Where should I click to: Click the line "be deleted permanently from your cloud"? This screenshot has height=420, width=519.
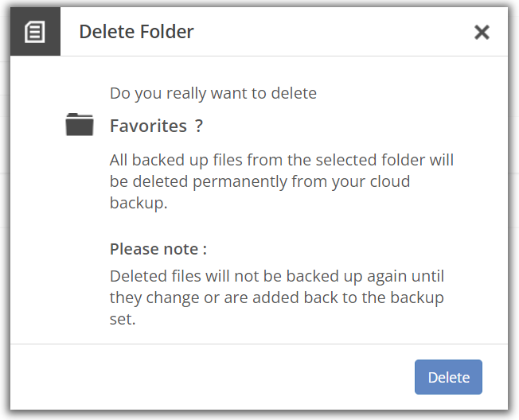tap(259, 181)
